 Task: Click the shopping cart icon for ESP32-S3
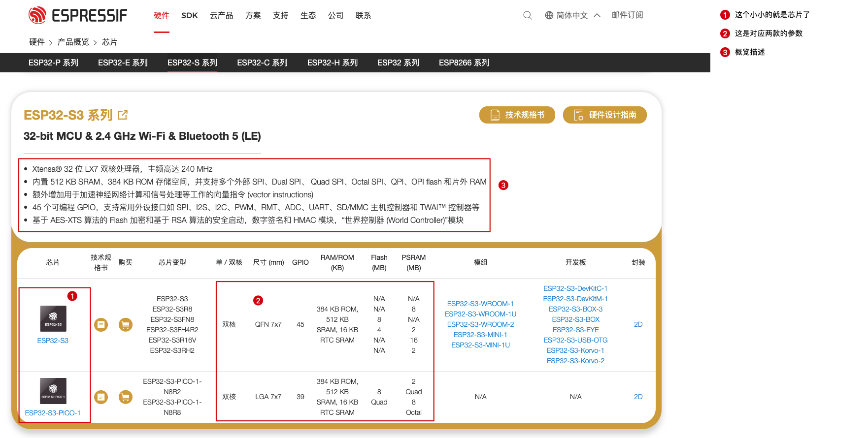[126, 325]
